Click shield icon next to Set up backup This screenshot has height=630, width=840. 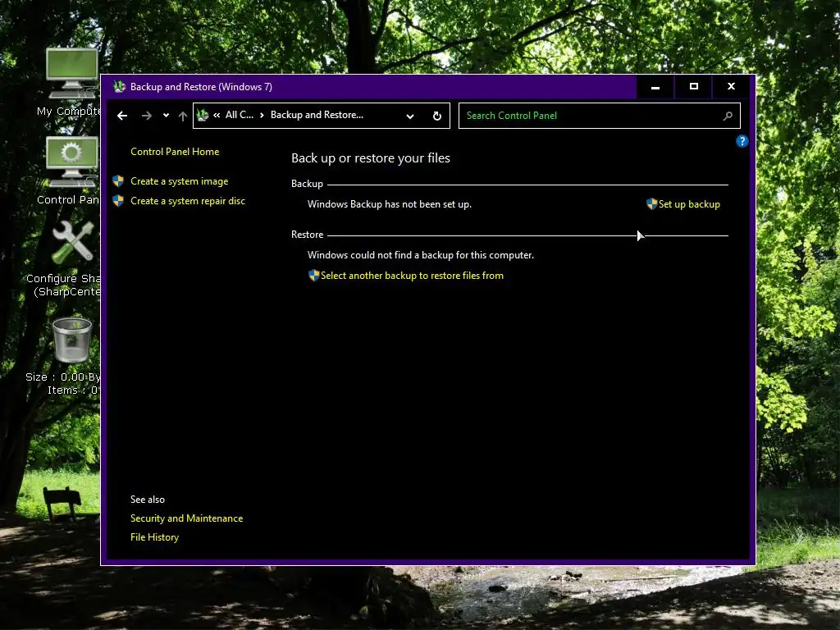(x=651, y=204)
